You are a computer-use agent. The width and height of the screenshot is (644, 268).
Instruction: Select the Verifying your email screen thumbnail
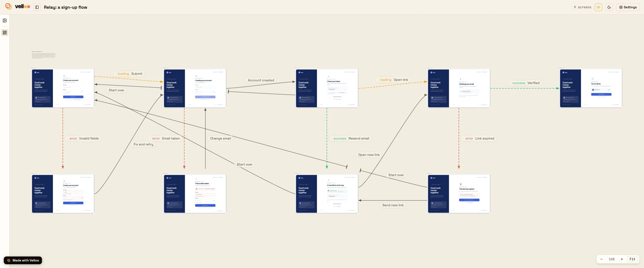(459, 88)
